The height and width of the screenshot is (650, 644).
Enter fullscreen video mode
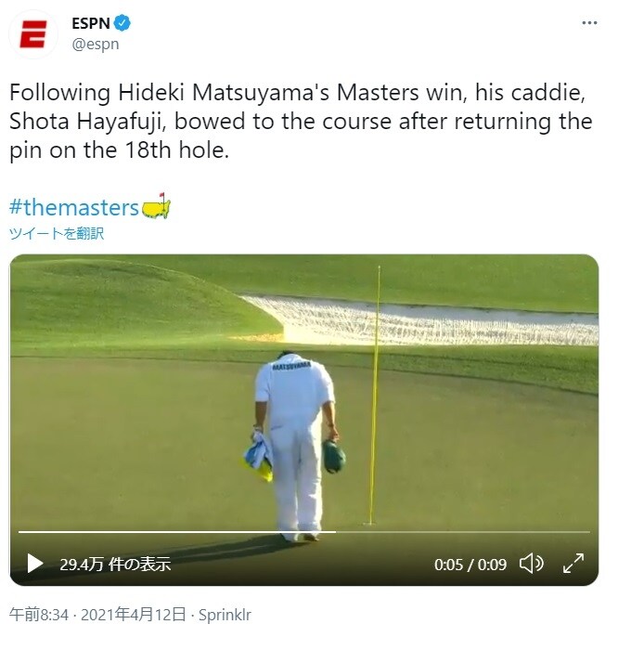coord(574,563)
